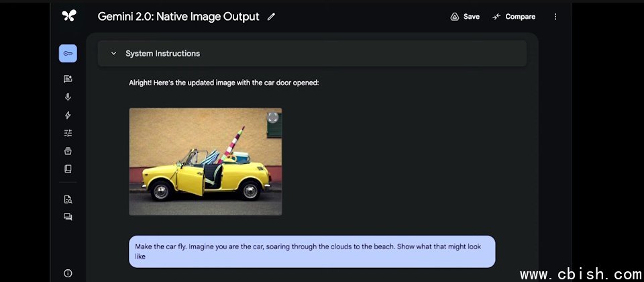
Task: Select the API key sidebar icon
Action: 68,54
